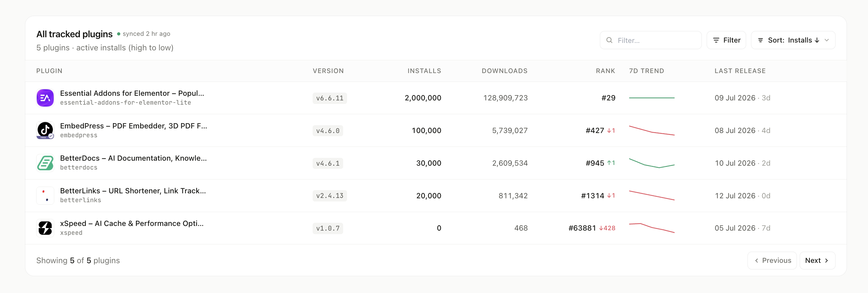Go to Next page
The height and width of the screenshot is (293, 868).
click(817, 260)
